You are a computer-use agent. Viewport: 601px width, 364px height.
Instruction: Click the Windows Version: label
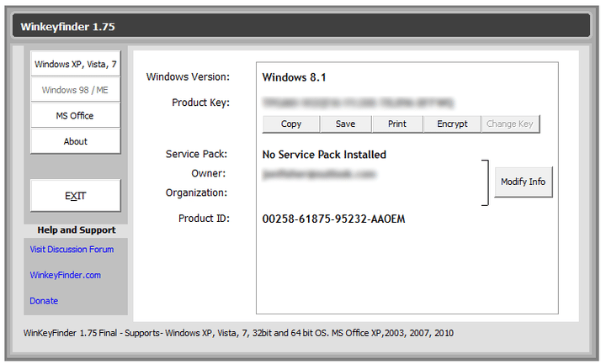pos(188,77)
